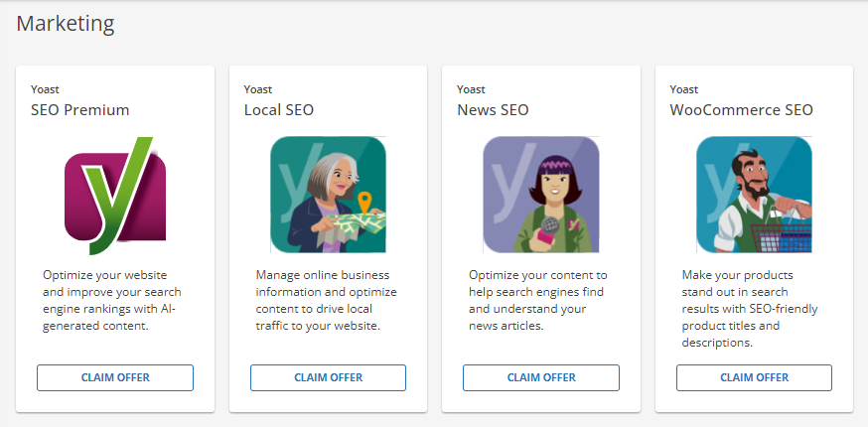Claim the Local SEO offer
The height and width of the screenshot is (427, 868).
(328, 377)
